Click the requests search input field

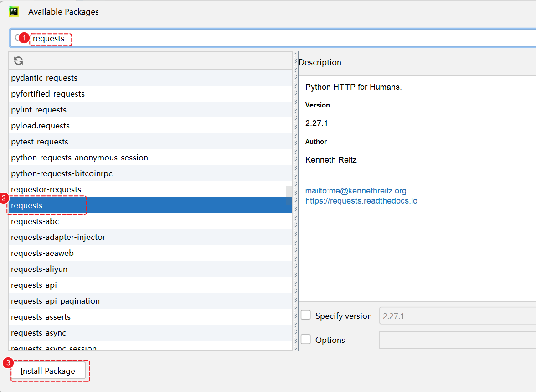tap(273, 38)
